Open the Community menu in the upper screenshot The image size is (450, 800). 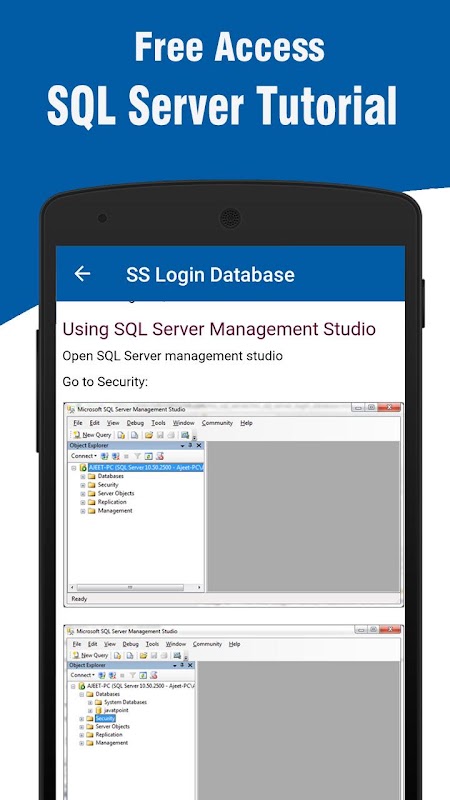click(x=217, y=423)
